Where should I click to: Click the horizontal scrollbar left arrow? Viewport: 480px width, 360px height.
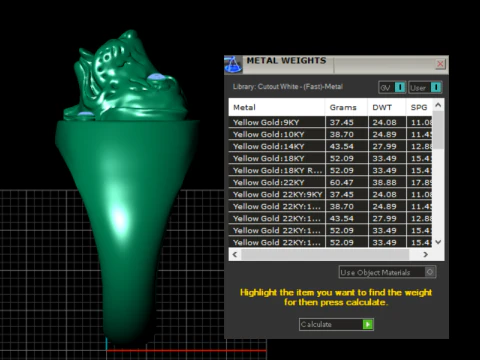click(x=235, y=254)
